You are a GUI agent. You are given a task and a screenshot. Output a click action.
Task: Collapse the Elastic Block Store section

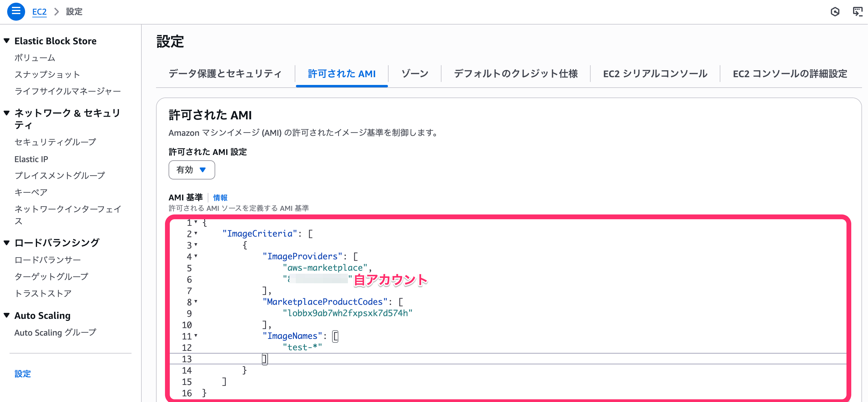coord(7,41)
